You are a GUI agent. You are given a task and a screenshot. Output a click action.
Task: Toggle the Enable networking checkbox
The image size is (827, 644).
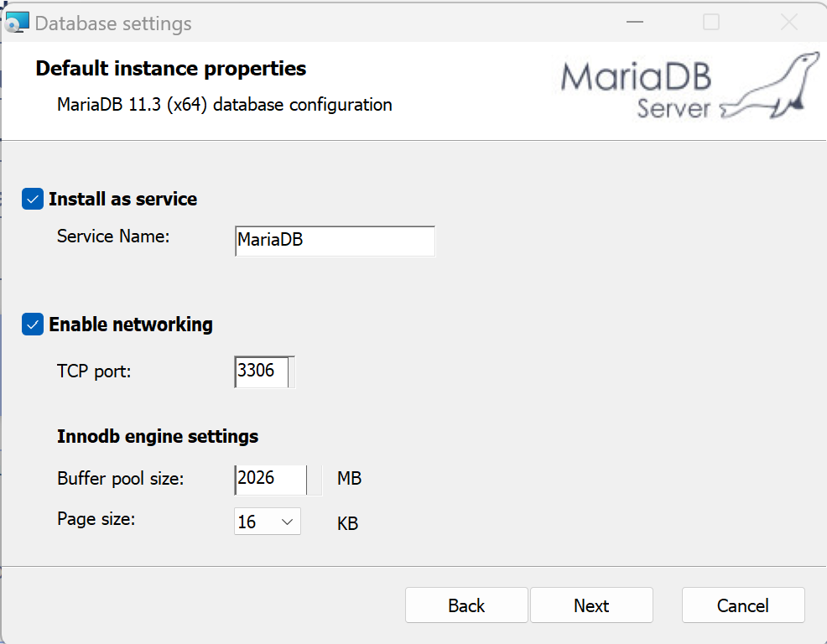click(x=33, y=325)
